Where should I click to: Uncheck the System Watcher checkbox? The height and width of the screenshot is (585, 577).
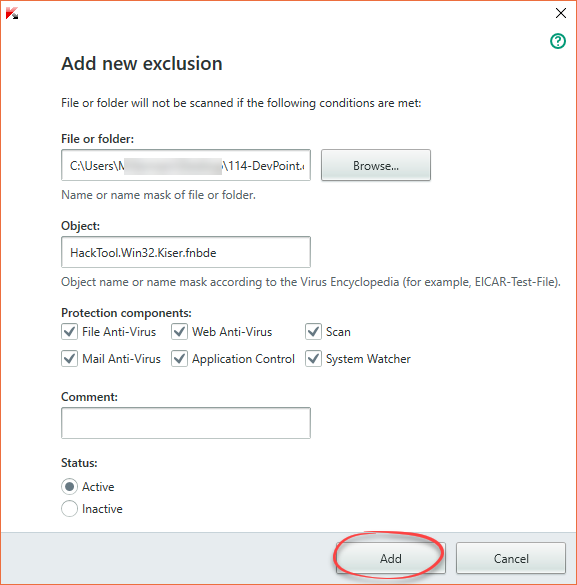313,359
